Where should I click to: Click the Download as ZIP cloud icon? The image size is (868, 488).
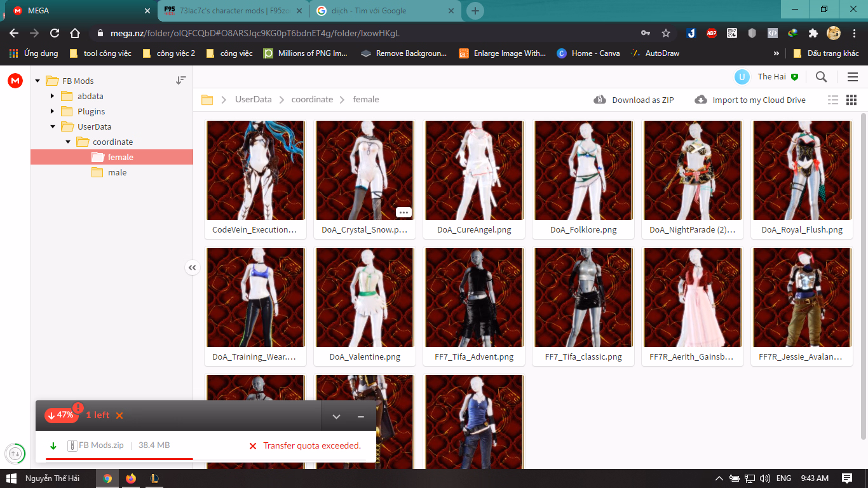click(x=599, y=99)
